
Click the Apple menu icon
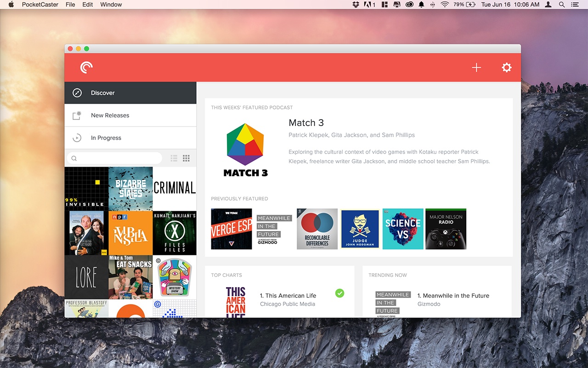click(x=11, y=5)
